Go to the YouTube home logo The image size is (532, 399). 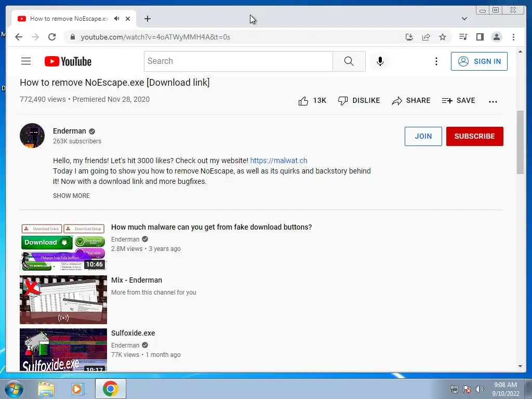68,61
